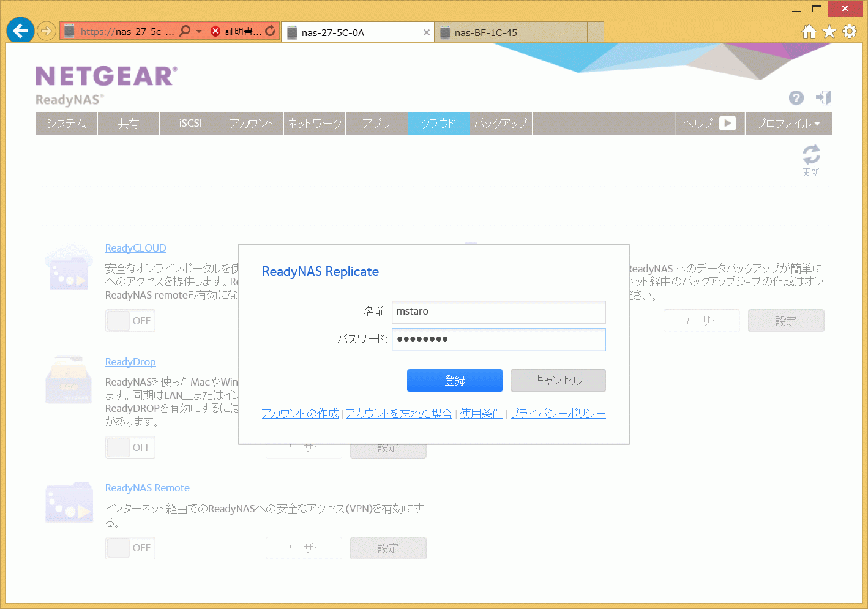Click the logout door icon

coord(823,98)
